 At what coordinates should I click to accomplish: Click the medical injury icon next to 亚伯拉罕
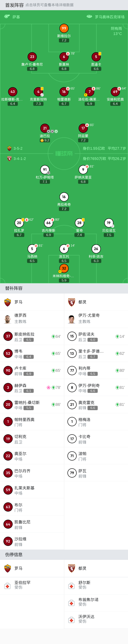(8, 586)
